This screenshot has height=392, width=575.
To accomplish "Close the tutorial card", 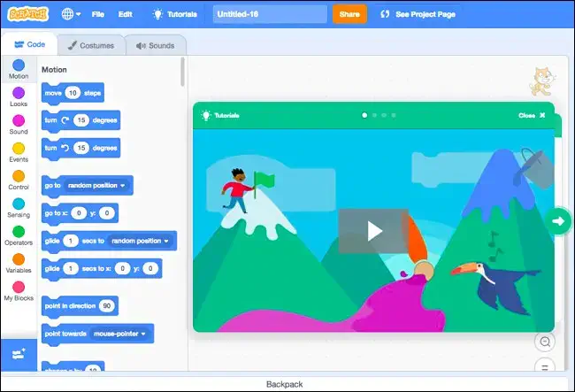I will 532,116.
